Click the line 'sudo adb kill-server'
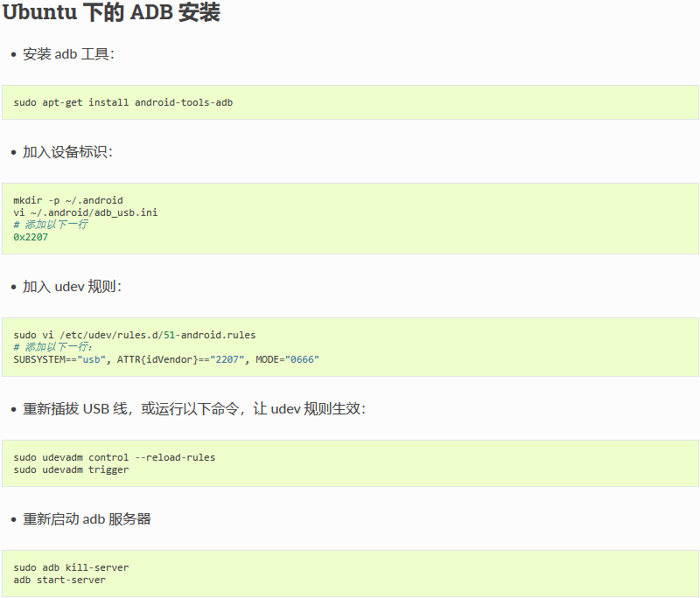700x598 pixels. pyautogui.click(x=71, y=567)
